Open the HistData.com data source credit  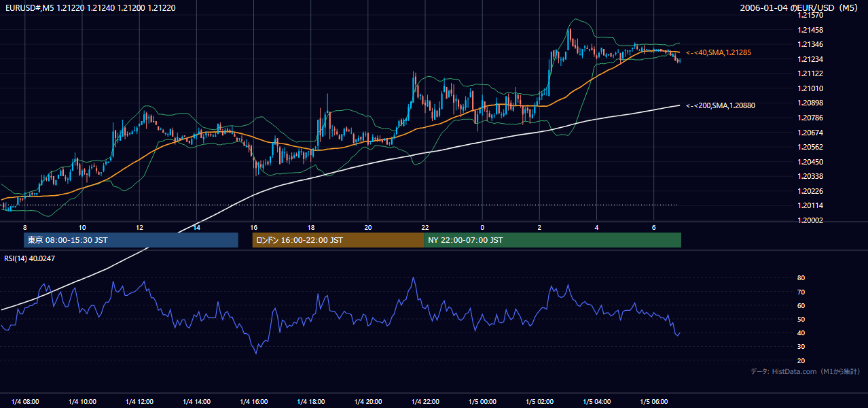[x=805, y=371]
